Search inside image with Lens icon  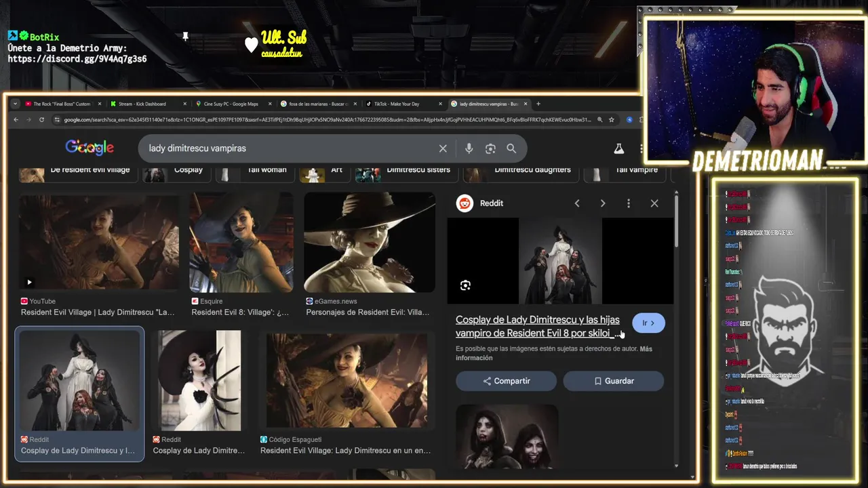(465, 285)
